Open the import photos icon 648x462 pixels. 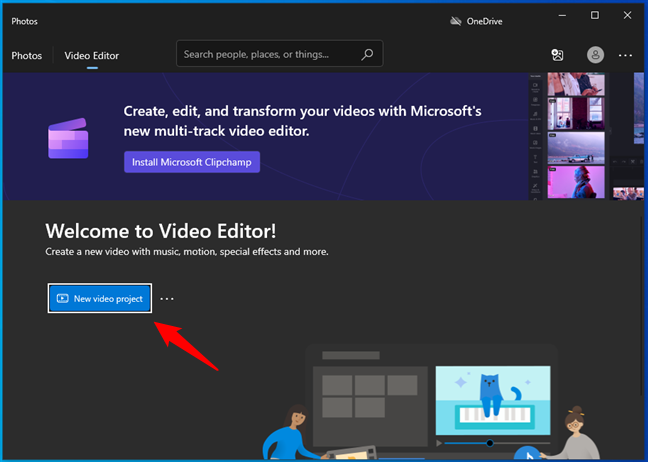click(x=557, y=55)
